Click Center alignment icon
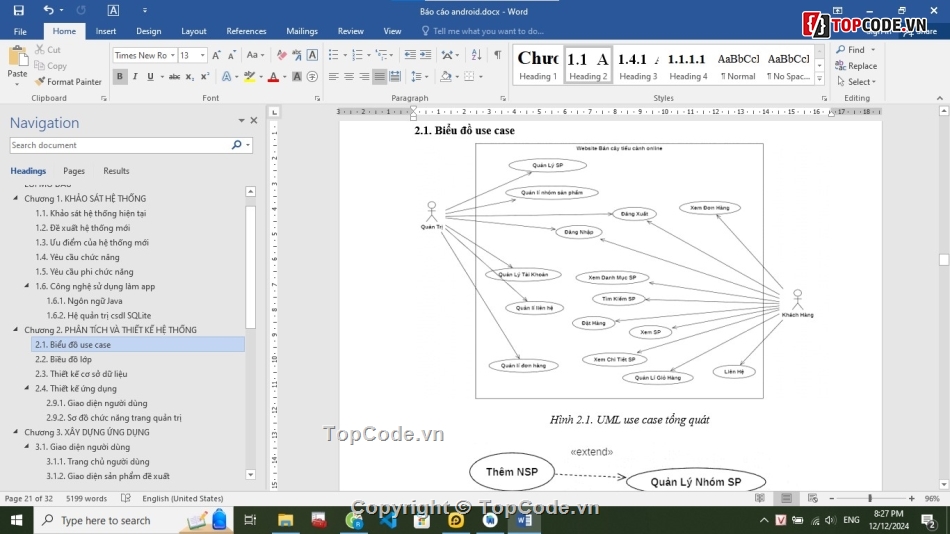Screen dimensions: 950x534 (349, 77)
